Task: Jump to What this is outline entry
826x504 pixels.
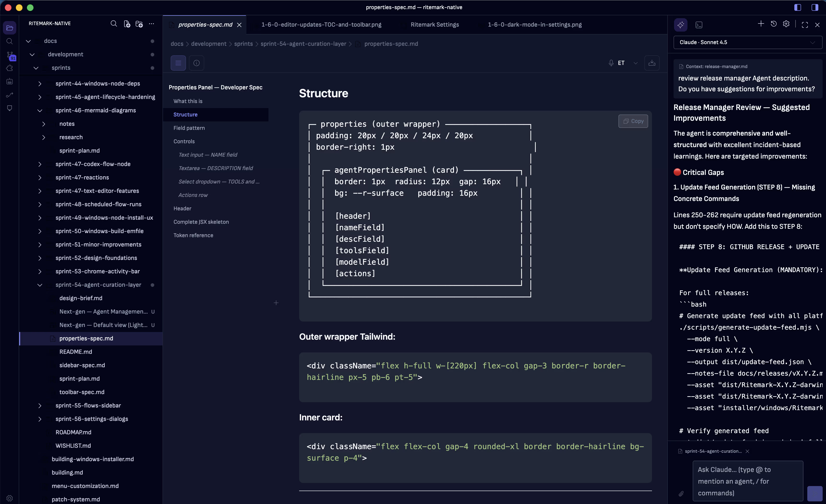Action: (188, 101)
